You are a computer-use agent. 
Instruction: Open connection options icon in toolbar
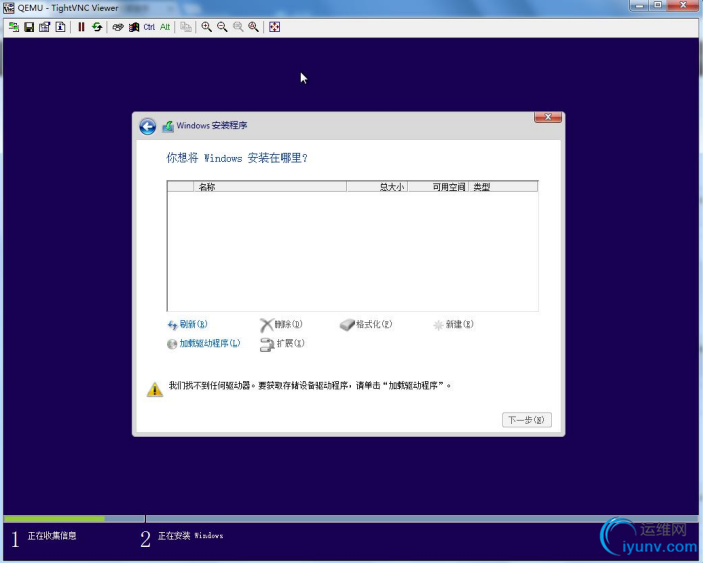[x=44, y=27]
